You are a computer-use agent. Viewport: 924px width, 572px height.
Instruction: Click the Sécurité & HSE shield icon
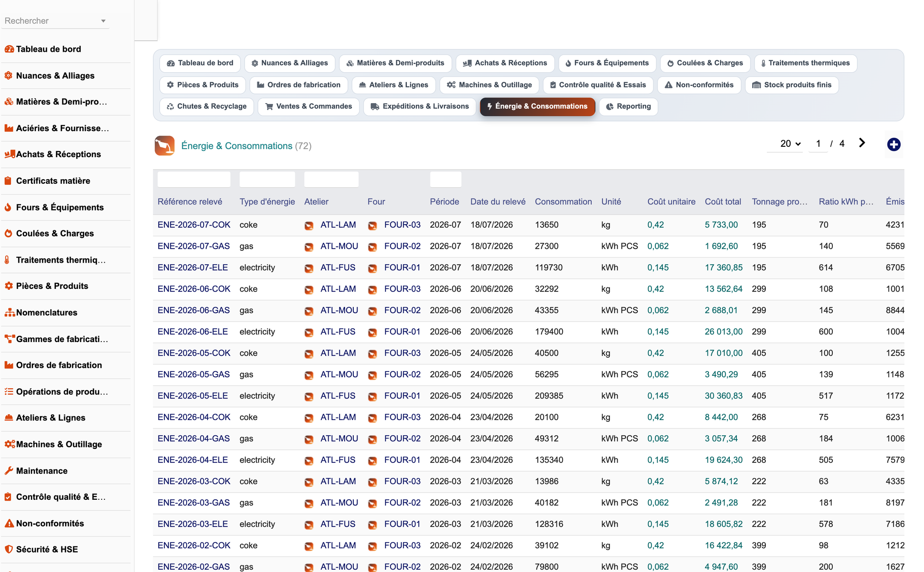pos(8,550)
